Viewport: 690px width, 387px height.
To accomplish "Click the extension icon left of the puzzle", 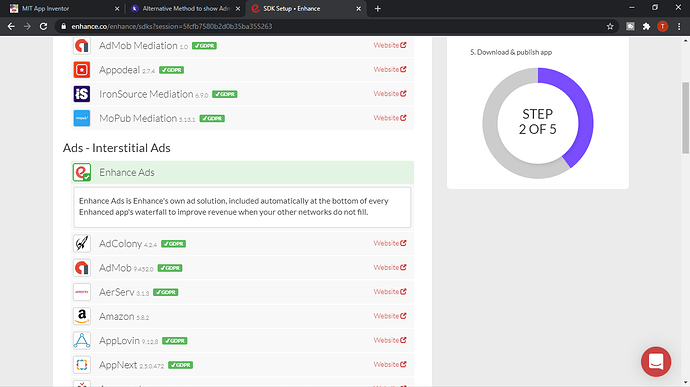I will pyautogui.click(x=630, y=26).
